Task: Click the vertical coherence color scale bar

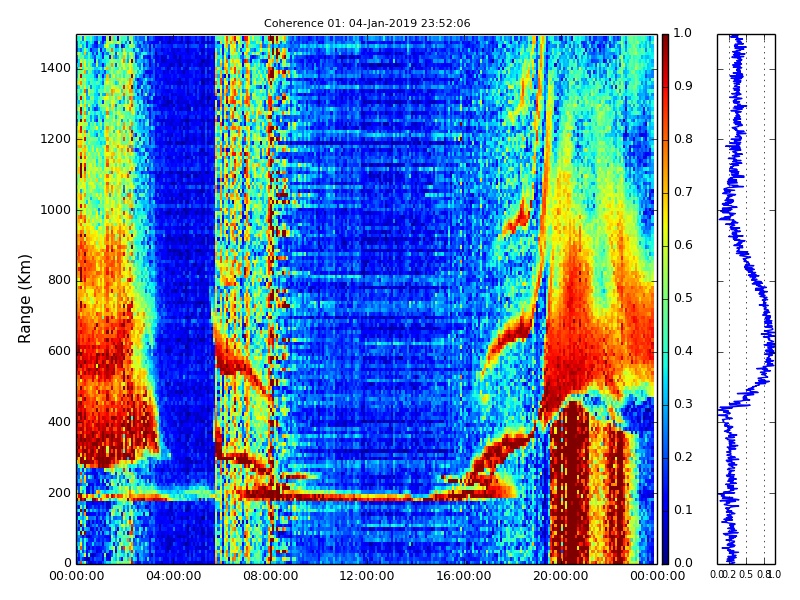Action: pyautogui.click(x=665, y=299)
